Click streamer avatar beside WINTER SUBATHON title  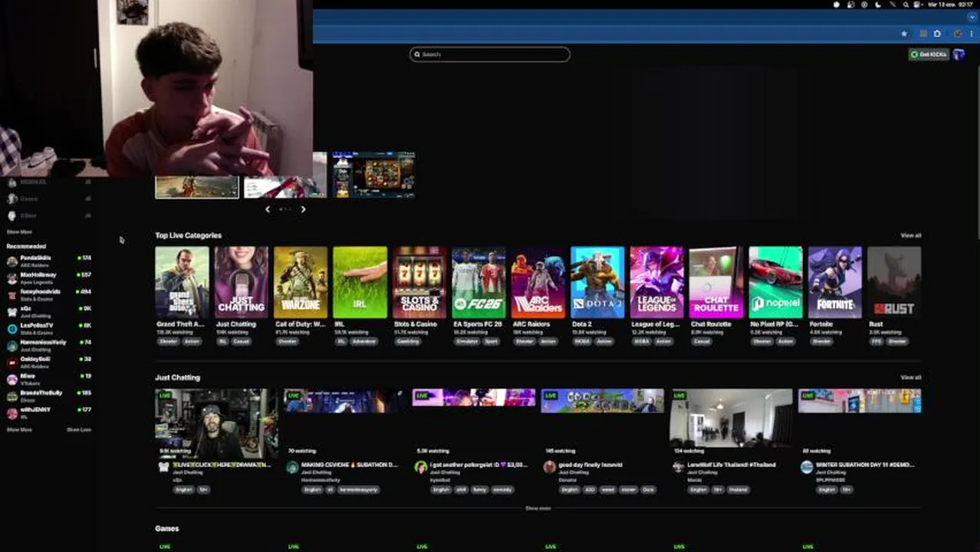click(x=807, y=468)
